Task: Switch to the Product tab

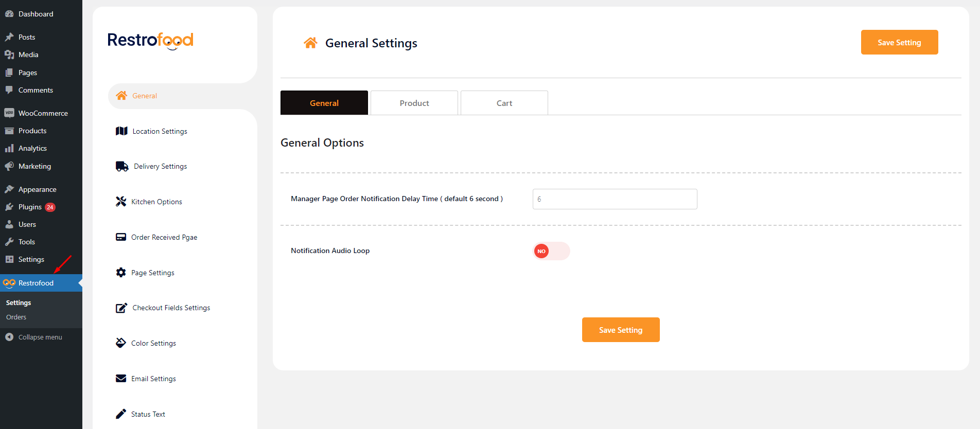Action: (x=414, y=103)
